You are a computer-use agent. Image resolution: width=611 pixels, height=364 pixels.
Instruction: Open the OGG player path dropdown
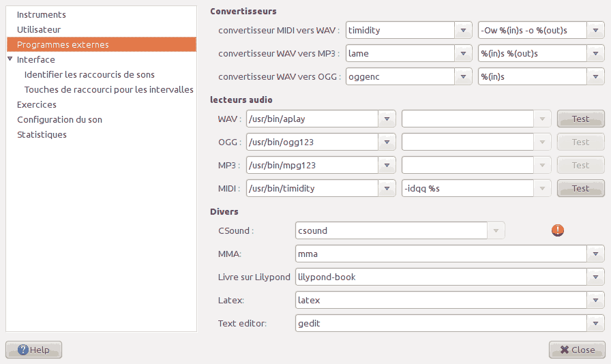(x=387, y=142)
